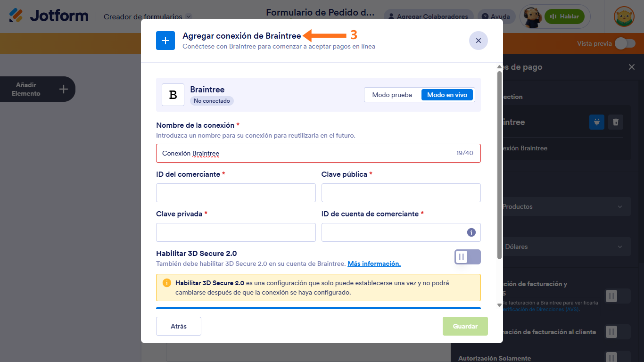
Task: Click the Braintree B logo
Action: coord(173,95)
